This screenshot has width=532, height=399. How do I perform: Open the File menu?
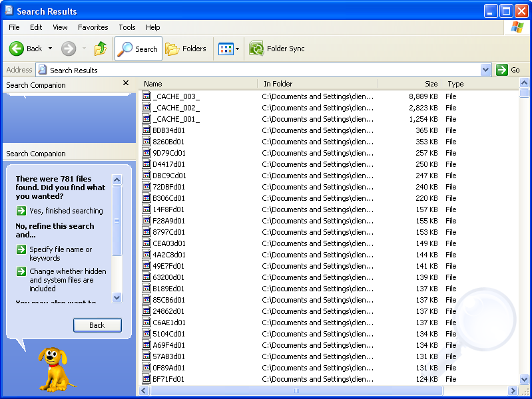[14, 27]
